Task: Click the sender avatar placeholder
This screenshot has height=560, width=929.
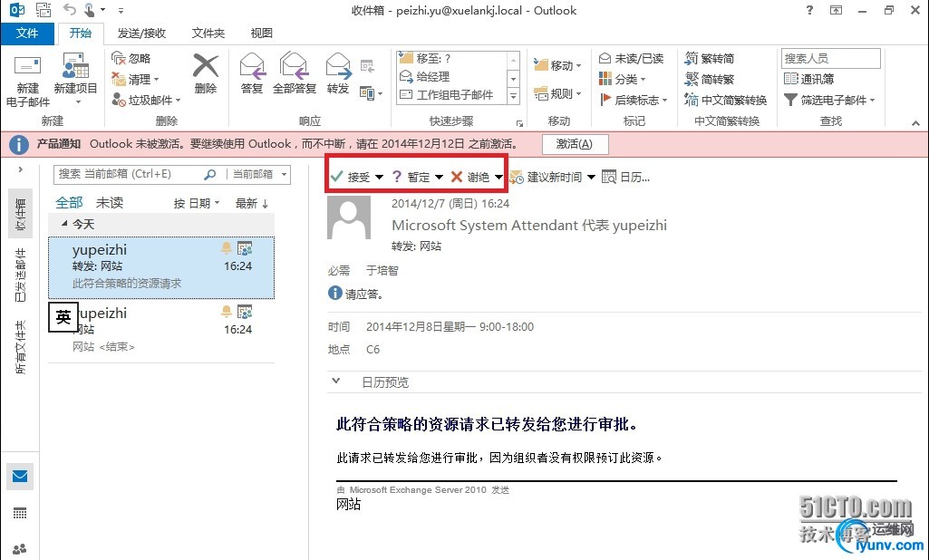Action: pyautogui.click(x=349, y=217)
